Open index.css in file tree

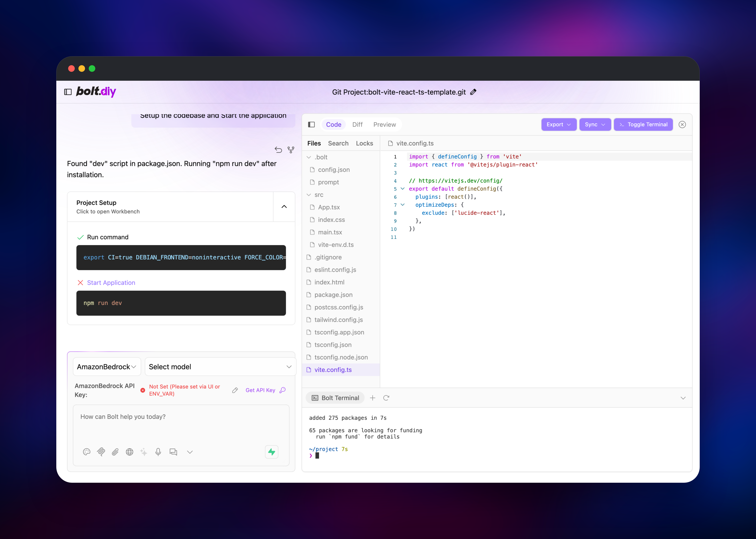pyautogui.click(x=341, y=220)
